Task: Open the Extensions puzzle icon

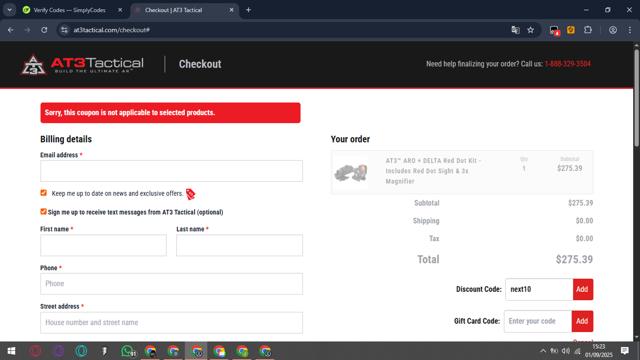Action: (588, 30)
